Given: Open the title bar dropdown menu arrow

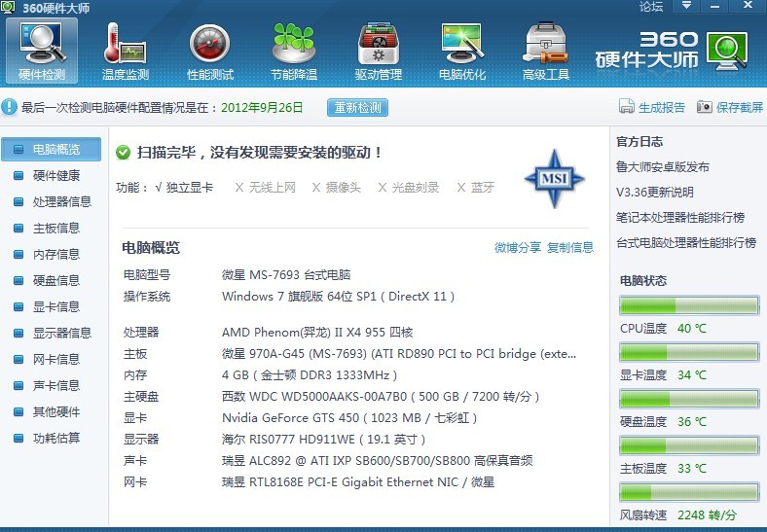Looking at the screenshot, I should pyautogui.click(x=687, y=6).
